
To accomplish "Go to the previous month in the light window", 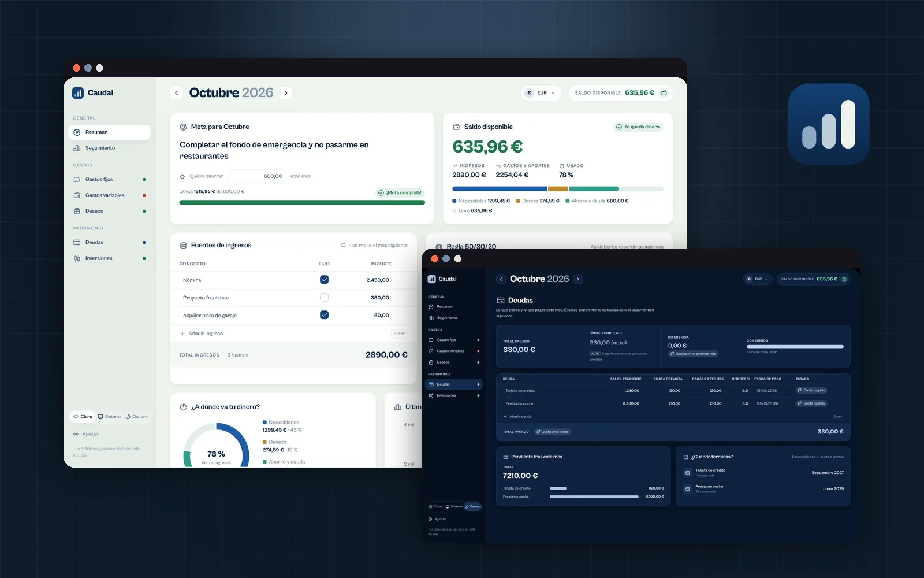I will tap(177, 93).
